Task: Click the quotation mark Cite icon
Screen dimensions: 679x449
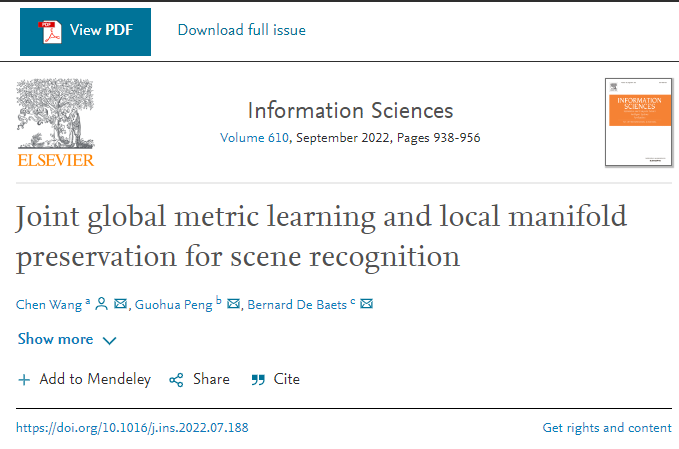Action: [x=258, y=379]
